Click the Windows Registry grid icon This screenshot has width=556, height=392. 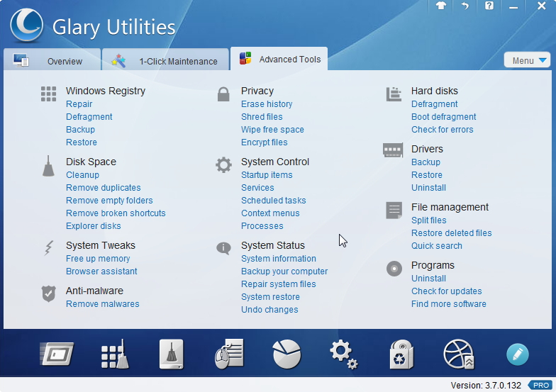[x=48, y=94]
